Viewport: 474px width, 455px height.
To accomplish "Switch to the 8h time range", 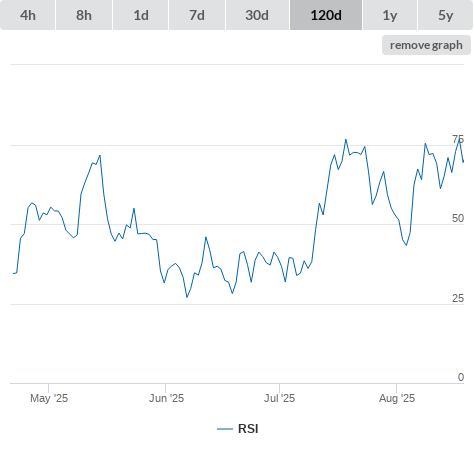I will click(84, 15).
